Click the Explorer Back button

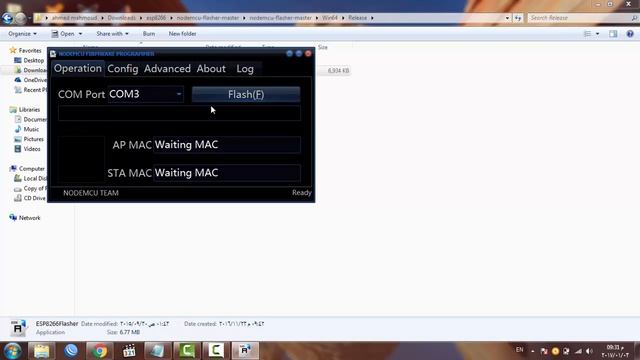[7, 18]
